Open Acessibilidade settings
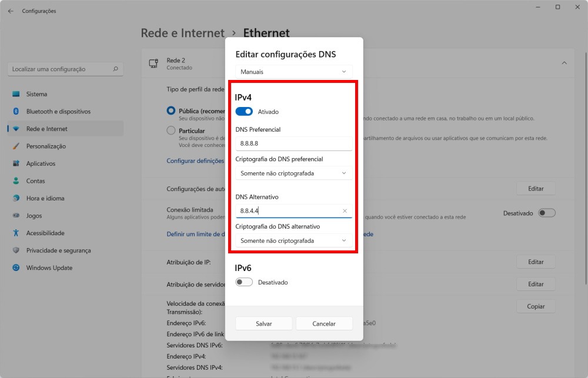Viewport: 588px width, 378px height. (65, 233)
